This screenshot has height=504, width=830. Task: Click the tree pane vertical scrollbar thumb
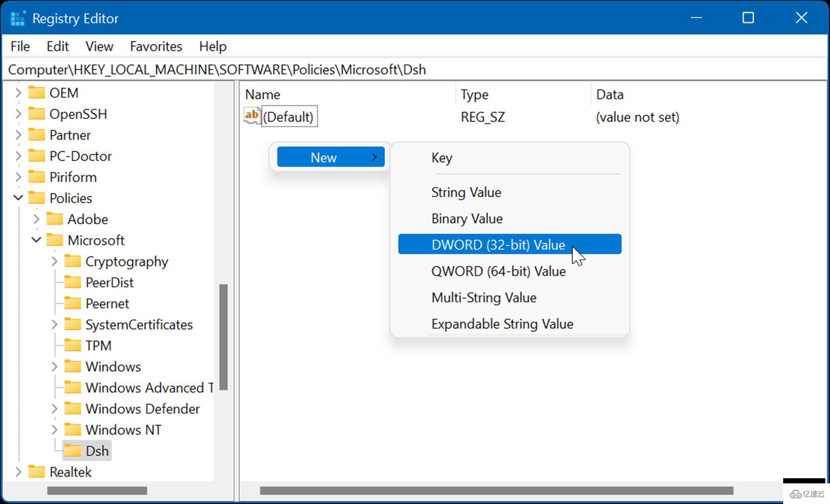(x=223, y=337)
